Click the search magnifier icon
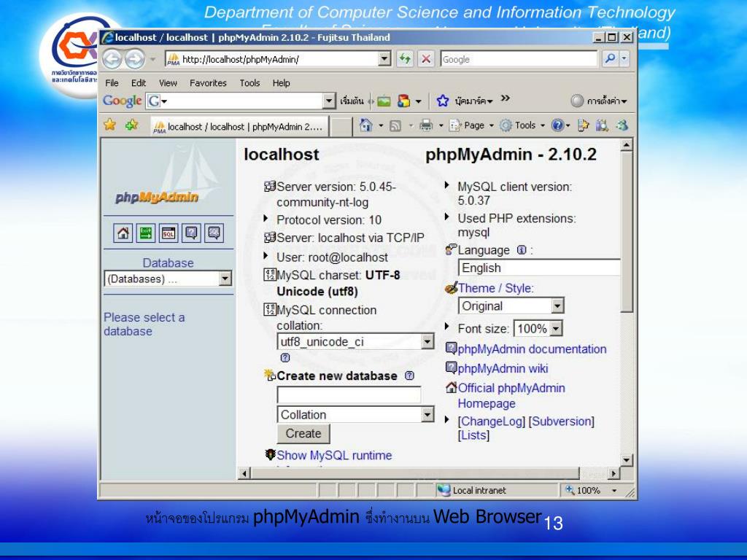 click(610, 59)
